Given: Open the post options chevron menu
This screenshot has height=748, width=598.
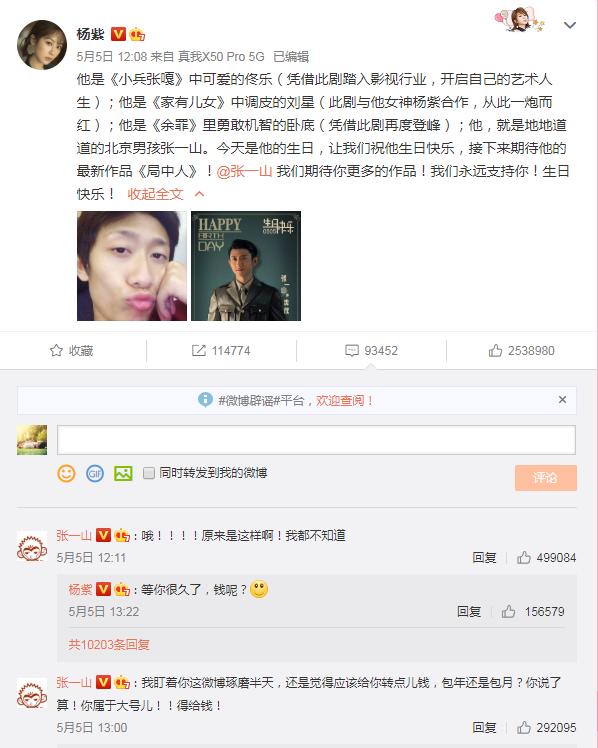Looking at the screenshot, I should (570, 25).
